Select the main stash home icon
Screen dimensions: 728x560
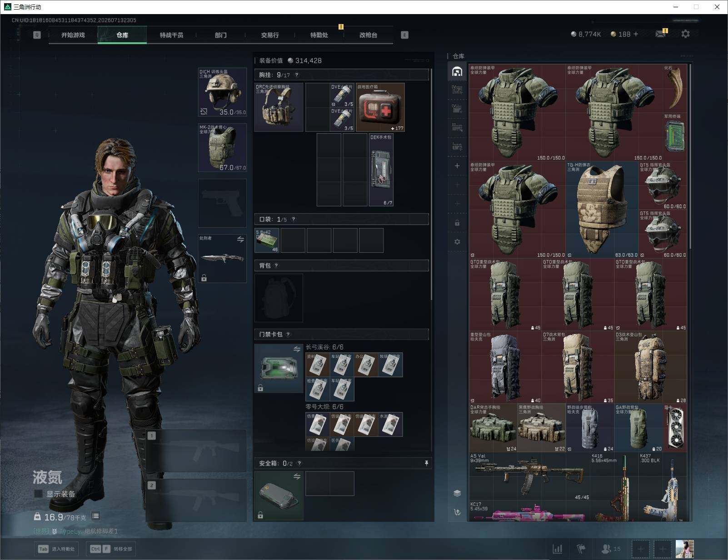tap(457, 71)
